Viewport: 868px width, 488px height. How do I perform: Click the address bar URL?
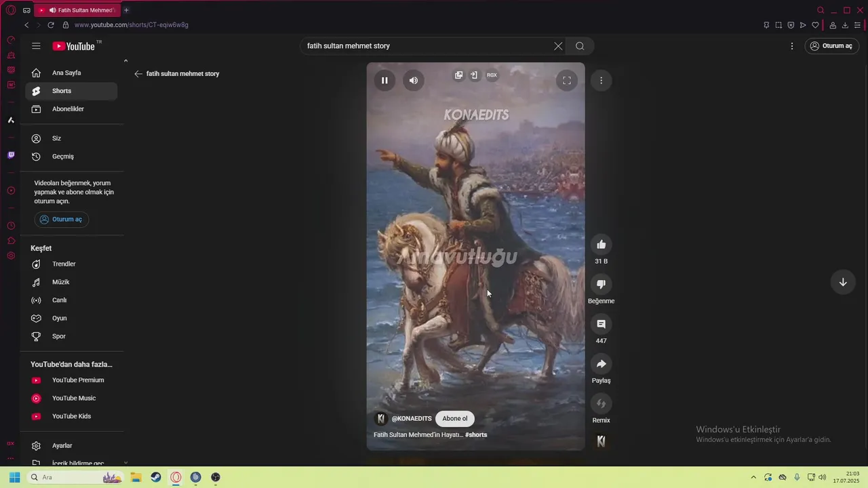click(x=132, y=25)
